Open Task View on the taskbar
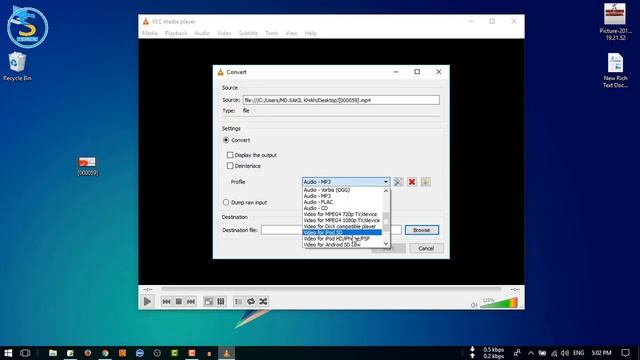Screen dimensions: 640x360 click(25, 353)
